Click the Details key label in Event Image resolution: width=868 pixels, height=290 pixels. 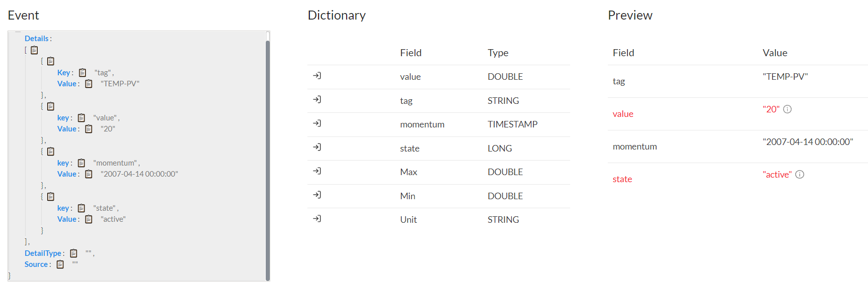(x=37, y=39)
